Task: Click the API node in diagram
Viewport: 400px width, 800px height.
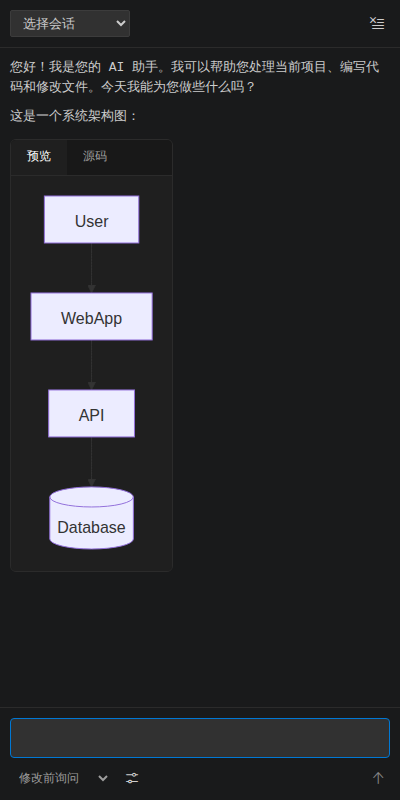Action: (x=91, y=414)
